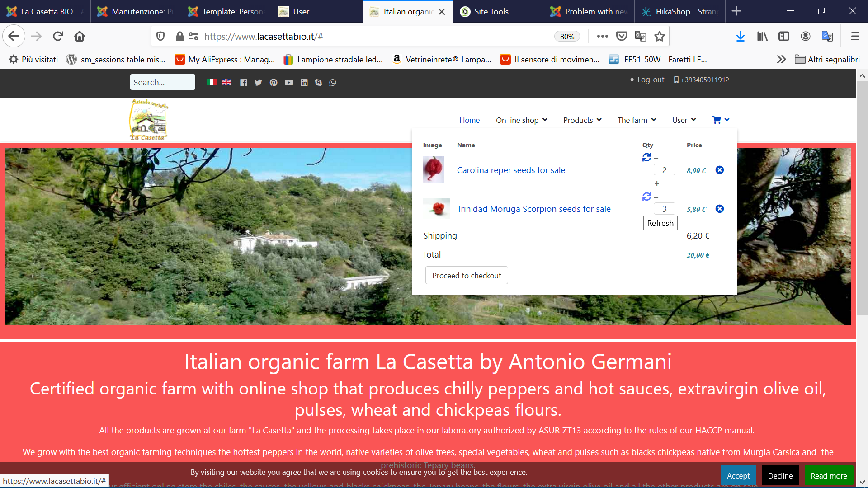Click refresh icon for Carolina reper quantity

pyautogui.click(x=646, y=157)
